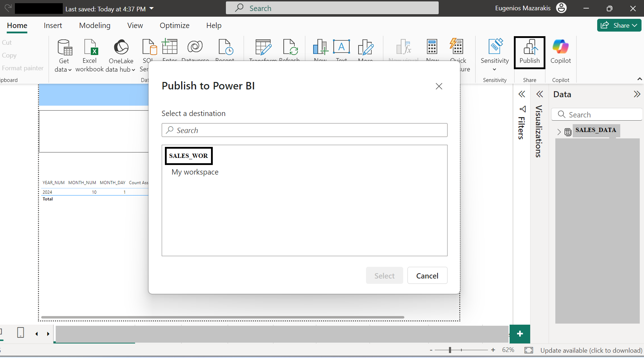Click the user account avatar icon
This screenshot has height=358, width=644.
tap(561, 8)
